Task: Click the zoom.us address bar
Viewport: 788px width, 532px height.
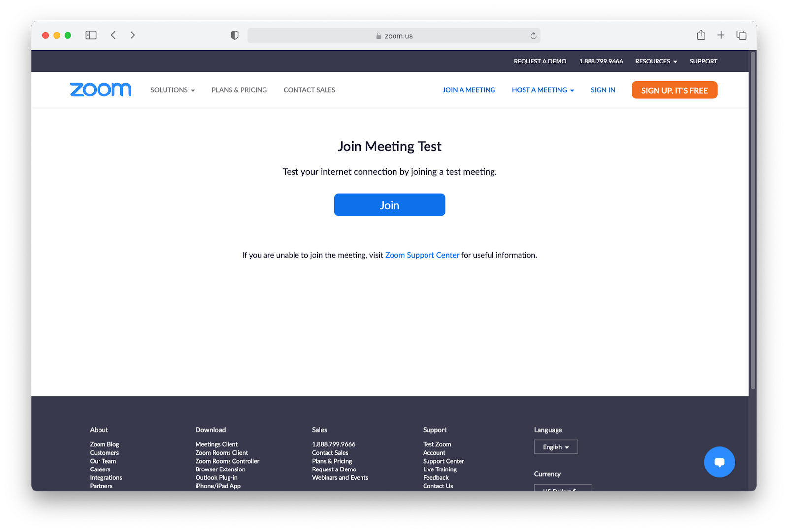Action: [x=394, y=36]
